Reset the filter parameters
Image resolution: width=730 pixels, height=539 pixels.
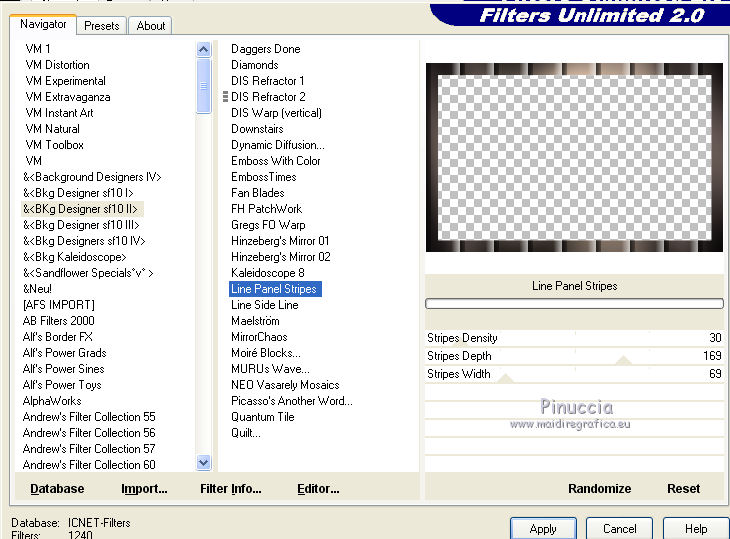click(683, 489)
